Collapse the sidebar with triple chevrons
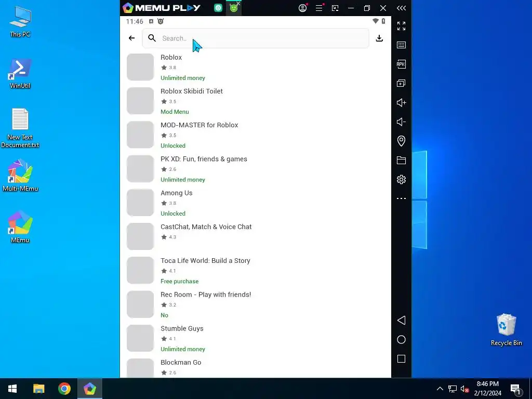532x399 pixels. coord(401,8)
